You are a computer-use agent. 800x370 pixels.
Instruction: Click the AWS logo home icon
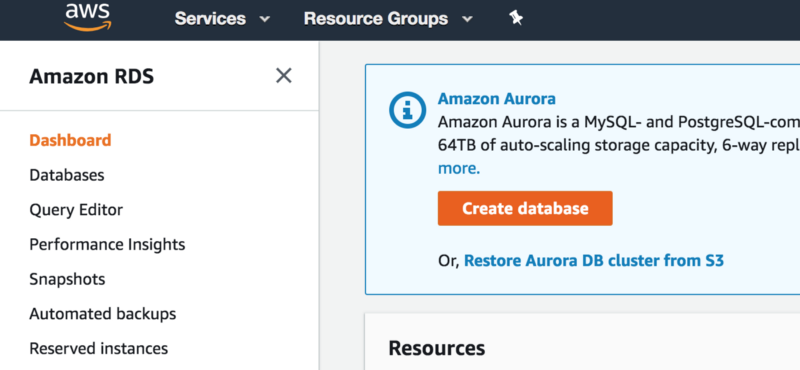(88, 17)
